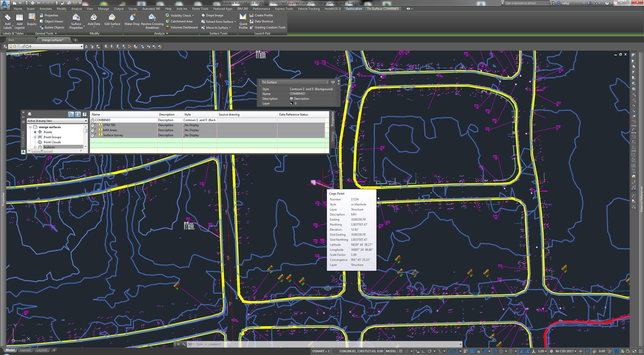Click the Toolspace tree horizontal scrollbar thumb
Image resolution: width=644 pixels, height=355 pixels.
pos(42,151)
